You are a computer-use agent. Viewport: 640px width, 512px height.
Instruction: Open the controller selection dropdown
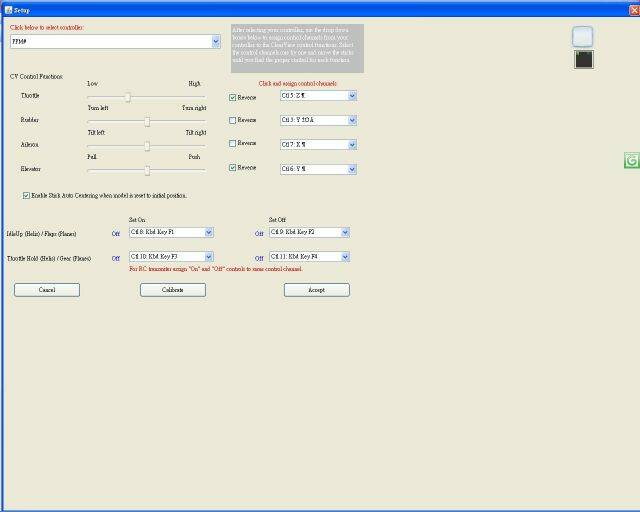(216, 42)
